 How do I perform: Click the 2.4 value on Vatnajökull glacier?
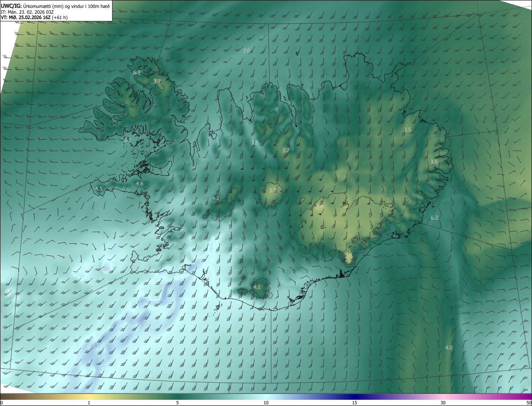pos(320,206)
